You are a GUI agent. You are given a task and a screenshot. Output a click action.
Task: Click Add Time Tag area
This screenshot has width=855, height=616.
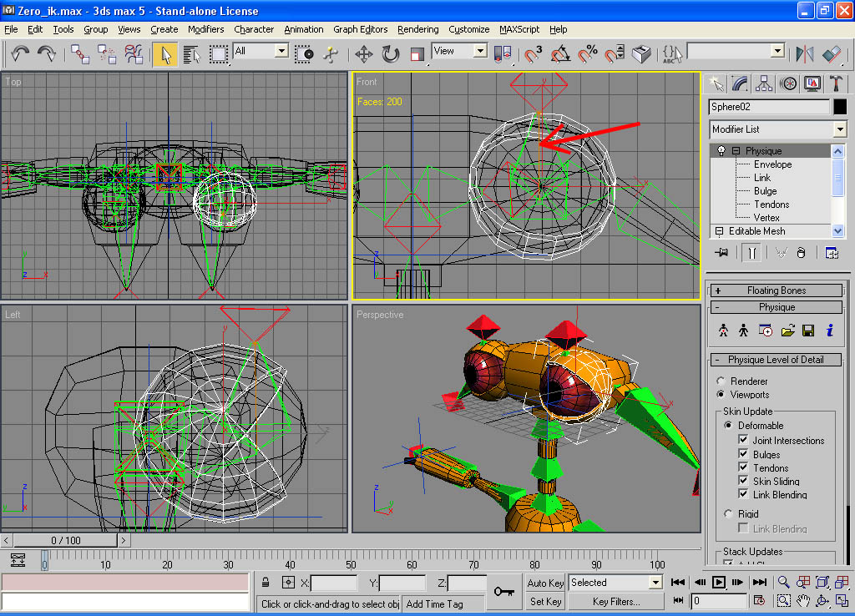[444, 603]
